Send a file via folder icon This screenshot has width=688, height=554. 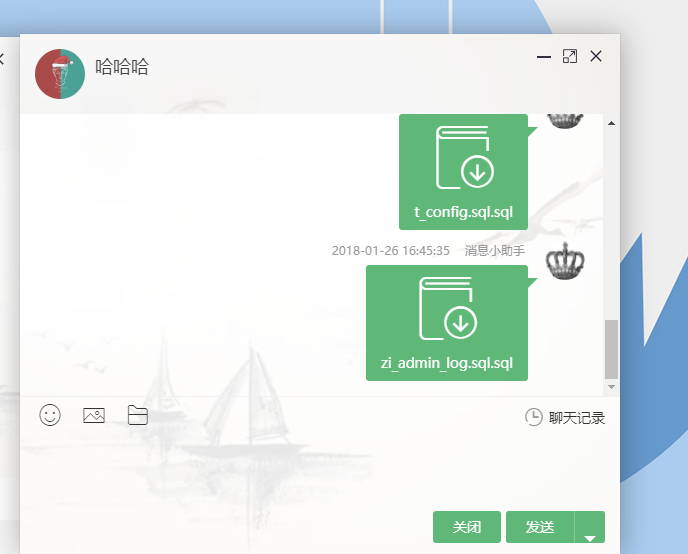(138, 415)
